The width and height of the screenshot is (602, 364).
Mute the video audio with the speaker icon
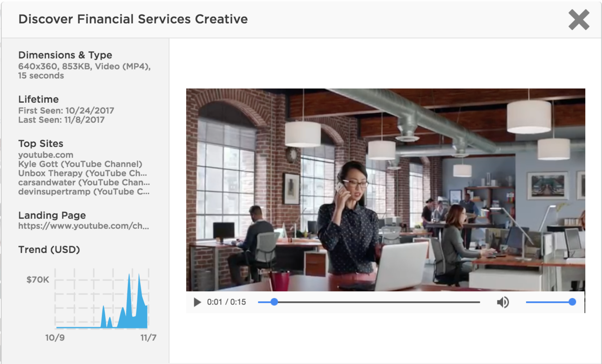[x=503, y=302]
